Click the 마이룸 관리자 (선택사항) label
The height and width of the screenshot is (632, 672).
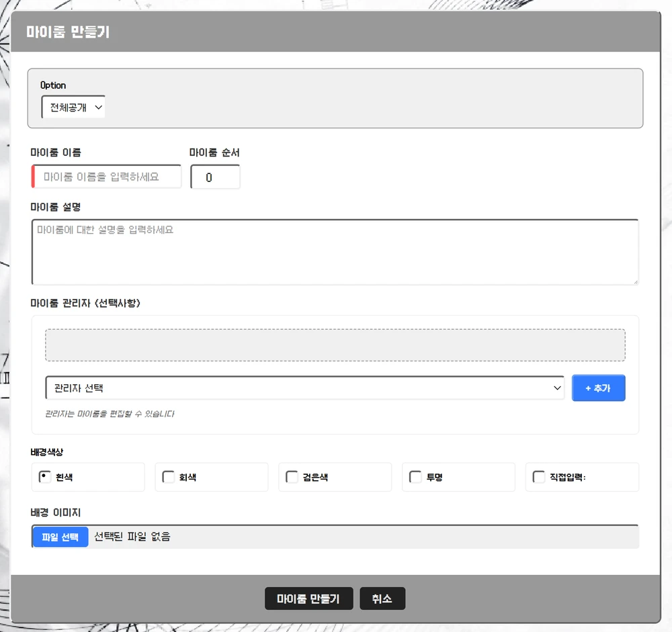(x=85, y=302)
